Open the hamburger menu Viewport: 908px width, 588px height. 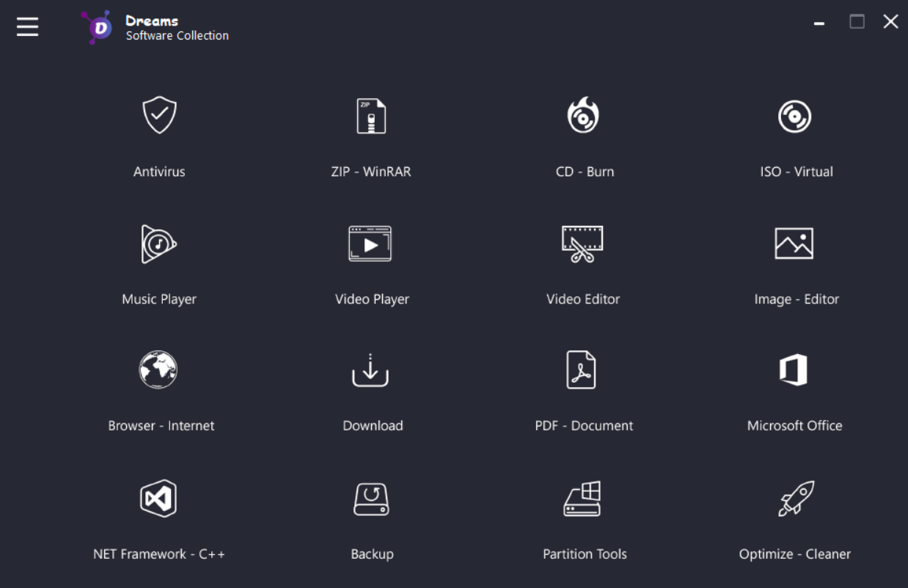click(28, 27)
